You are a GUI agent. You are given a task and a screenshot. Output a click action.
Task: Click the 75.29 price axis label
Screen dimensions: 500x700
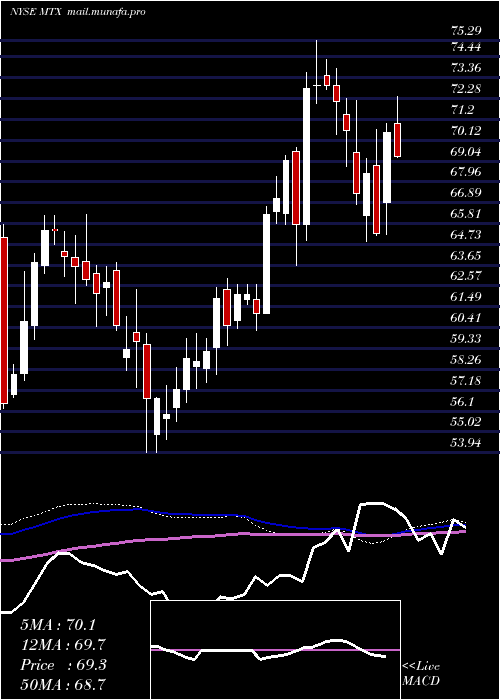point(466,31)
